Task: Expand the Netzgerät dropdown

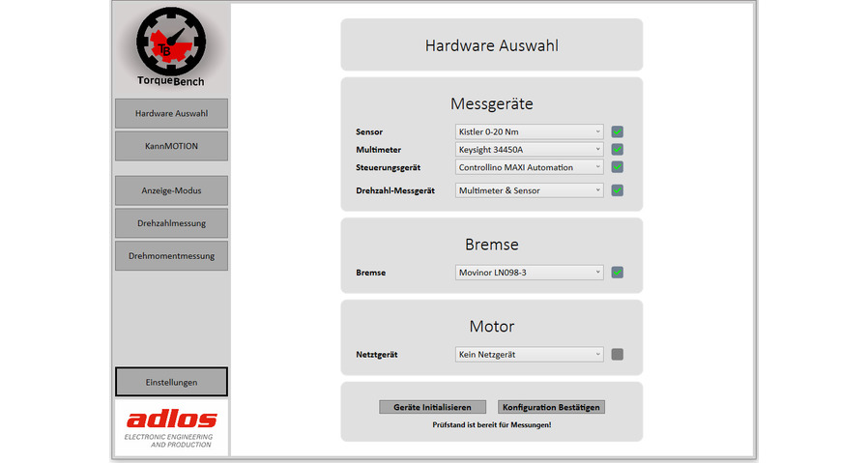Action: coord(529,355)
